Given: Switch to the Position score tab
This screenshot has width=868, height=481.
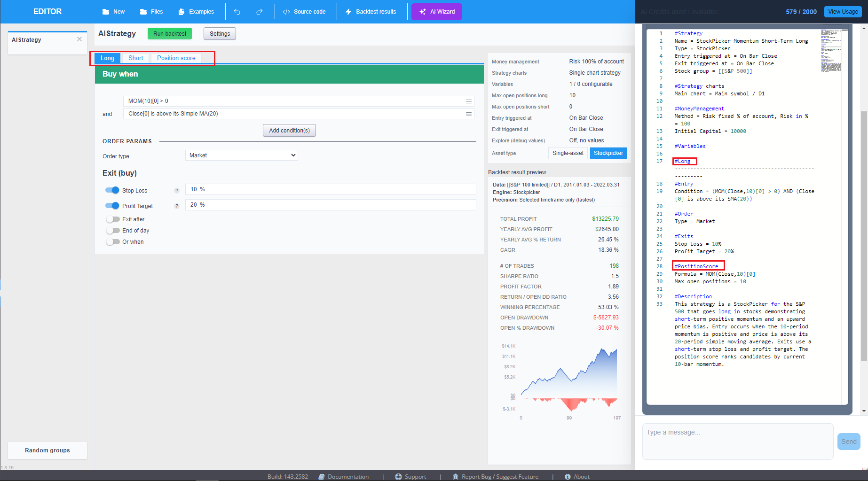Looking at the screenshot, I should (x=176, y=58).
